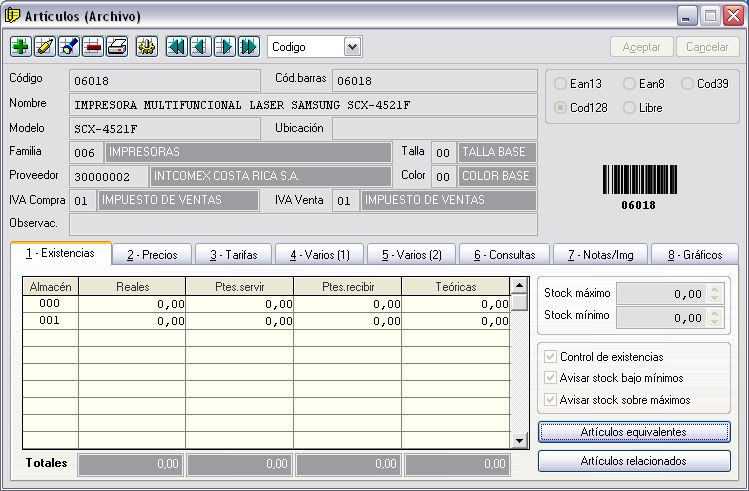The width and height of the screenshot is (749, 491).
Task: Increase Stock mínimo with up spinner
Action: point(714,313)
